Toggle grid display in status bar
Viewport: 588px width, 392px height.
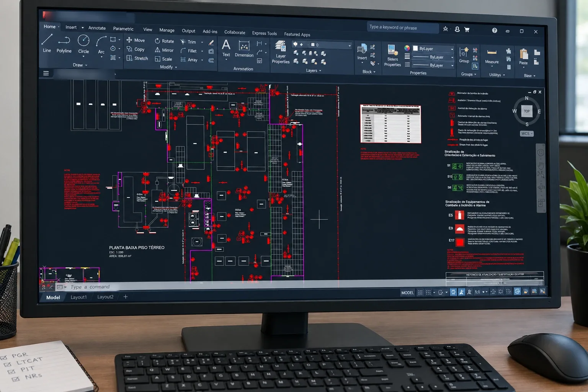(420, 292)
